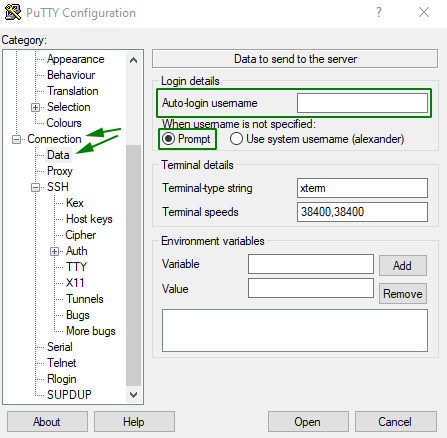Click Remove environment variable button
Image resolution: width=447 pixels, height=438 pixels.
[x=403, y=294]
